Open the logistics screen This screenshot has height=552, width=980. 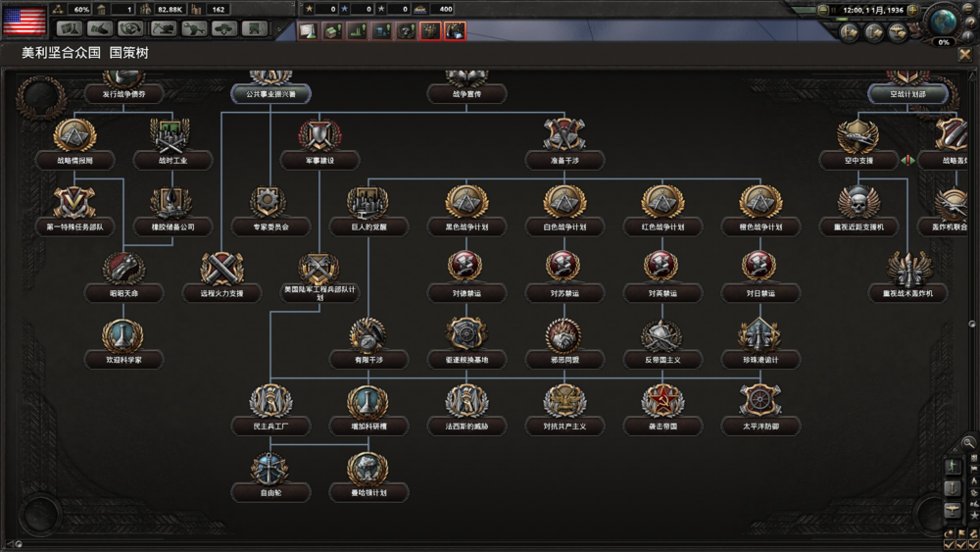(255, 28)
